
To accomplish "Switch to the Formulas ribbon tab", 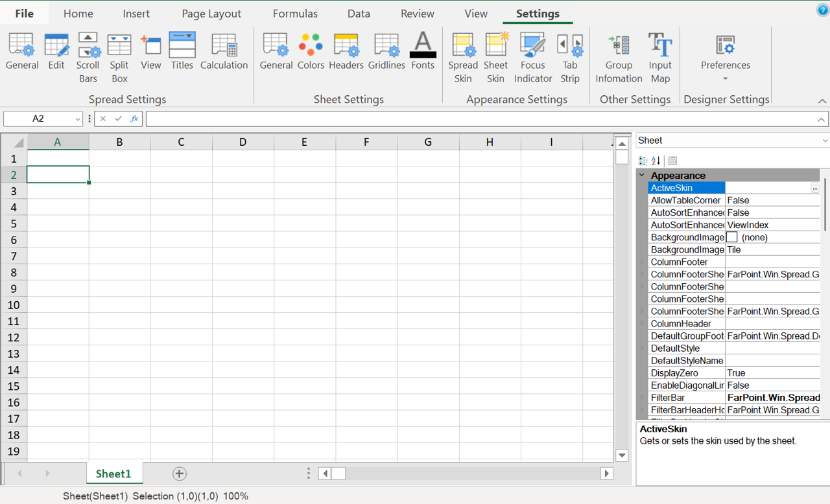I will (x=295, y=14).
